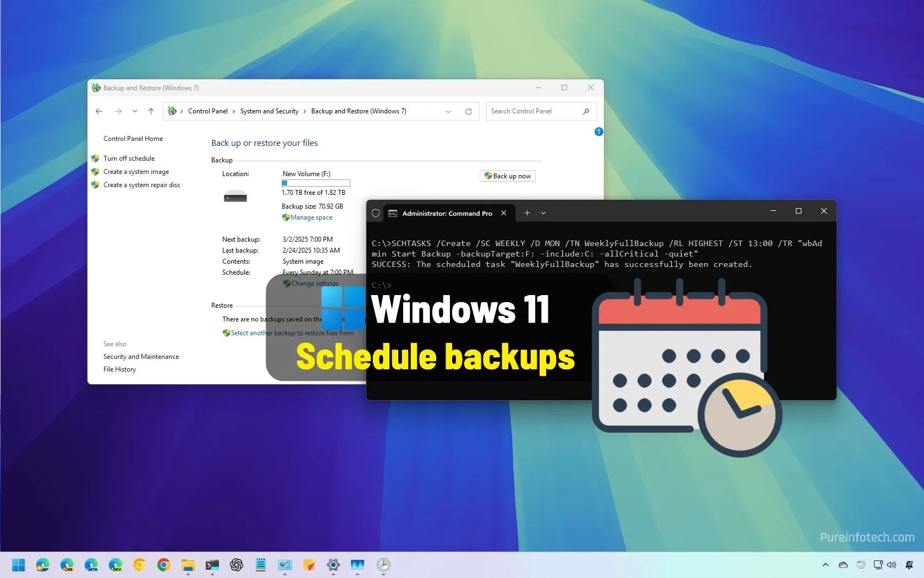Screen dimensions: 924x578
Task: Open OneDrive cloud icon in system tray
Action: click(x=843, y=565)
